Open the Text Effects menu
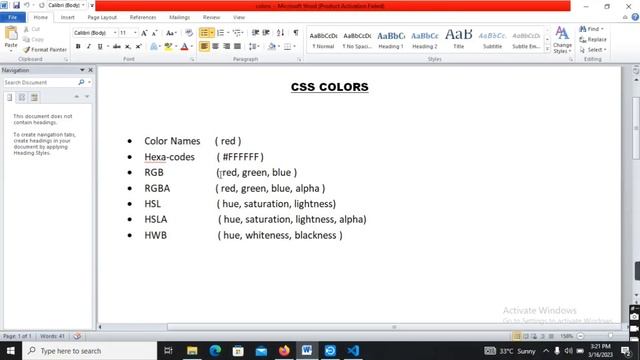The image size is (640, 360). click(155, 47)
